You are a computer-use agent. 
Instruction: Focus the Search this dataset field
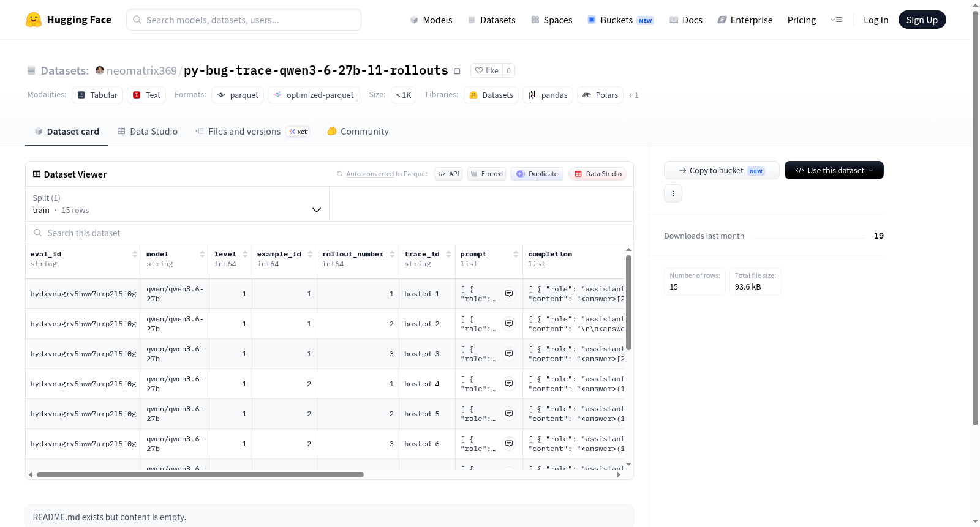[330, 233]
